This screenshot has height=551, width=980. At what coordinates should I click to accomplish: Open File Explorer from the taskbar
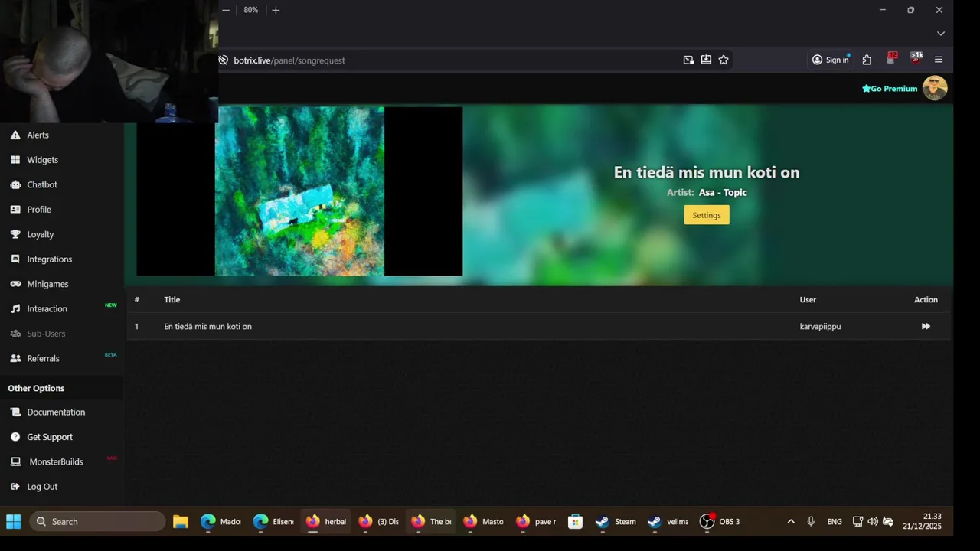181,522
